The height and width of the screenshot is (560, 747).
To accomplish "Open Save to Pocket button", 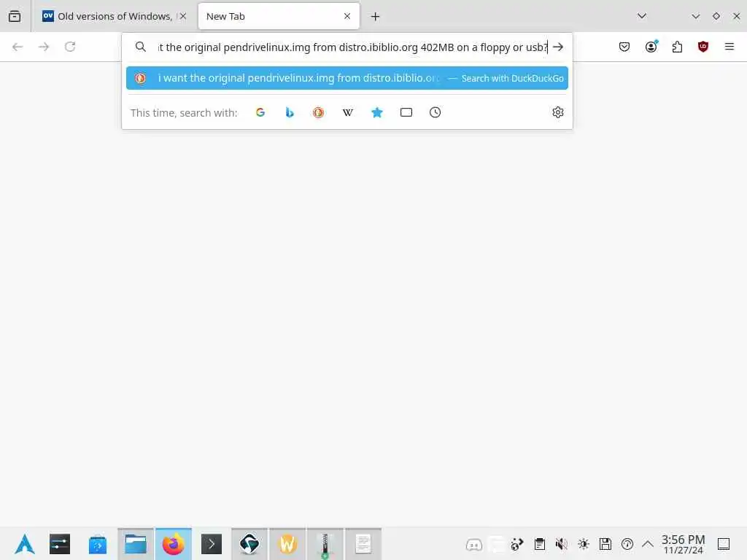I will 624,47.
